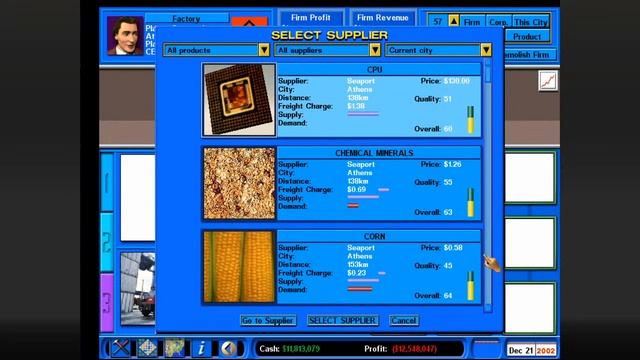Click the Dec 21 2002 date display
The width and height of the screenshot is (640, 360).
[x=531, y=351]
